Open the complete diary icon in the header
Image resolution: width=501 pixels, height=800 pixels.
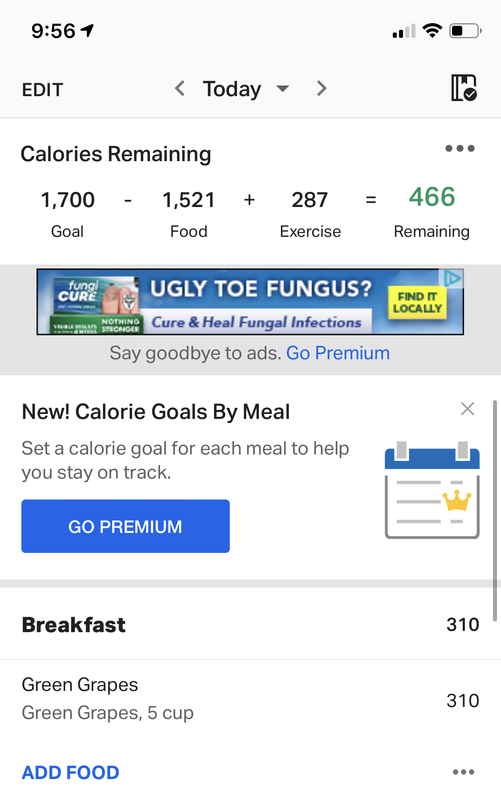[464, 88]
